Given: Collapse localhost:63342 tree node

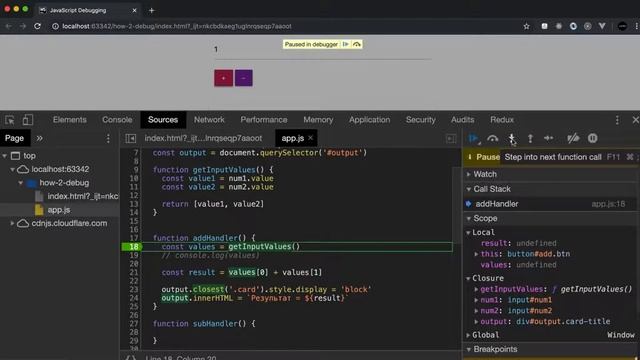Looking at the screenshot, I should pos(13,169).
